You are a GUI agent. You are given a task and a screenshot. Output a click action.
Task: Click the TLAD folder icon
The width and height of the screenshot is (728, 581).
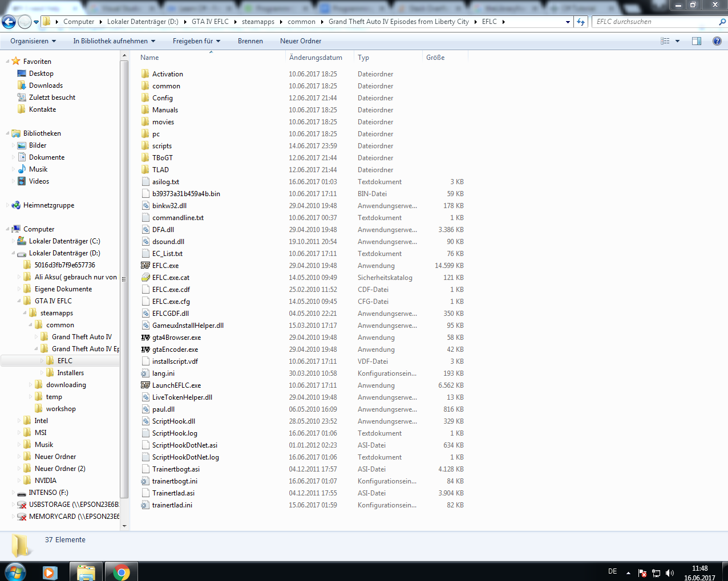click(x=145, y=170)
